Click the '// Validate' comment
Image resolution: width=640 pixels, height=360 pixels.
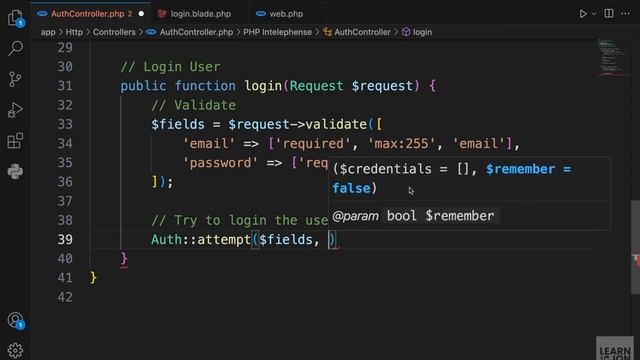193,105
